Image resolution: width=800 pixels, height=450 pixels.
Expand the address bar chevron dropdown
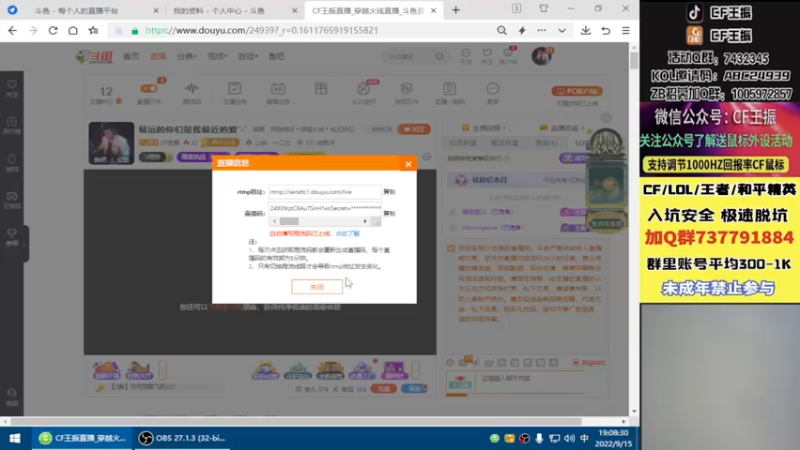(x=562, y=31)
